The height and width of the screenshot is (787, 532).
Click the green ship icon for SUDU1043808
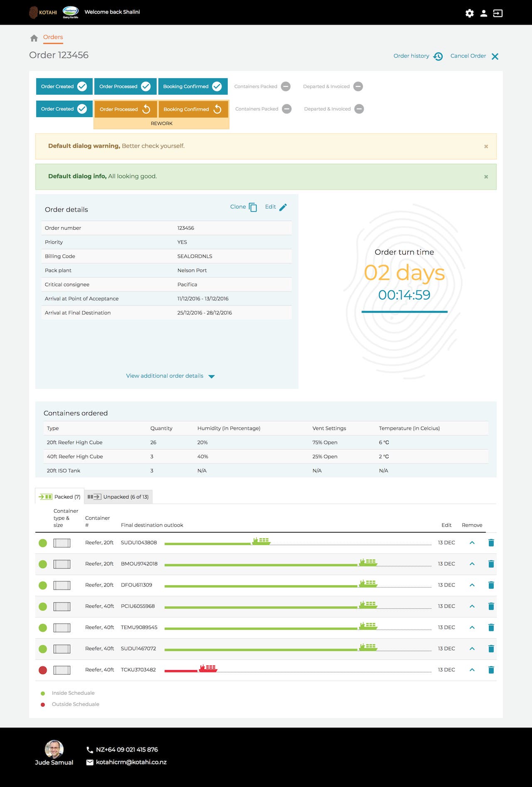[261, 541]
